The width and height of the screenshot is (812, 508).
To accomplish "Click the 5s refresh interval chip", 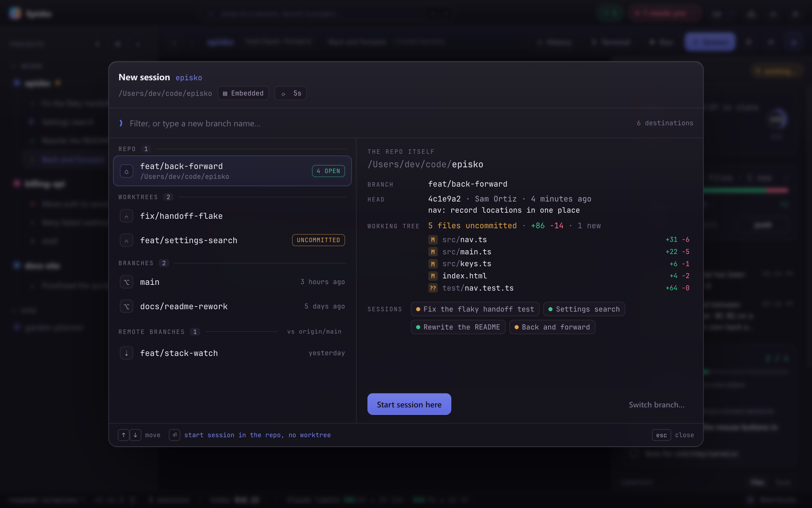I will tap(291, 93).
